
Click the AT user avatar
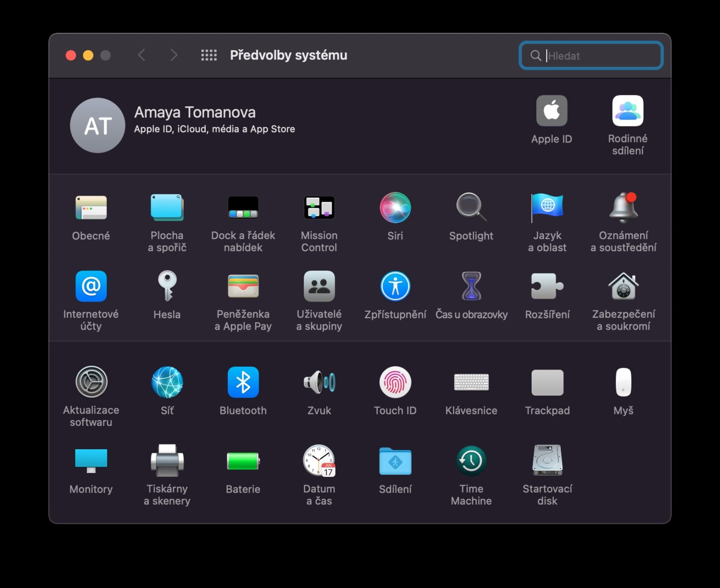pos(97,125)
